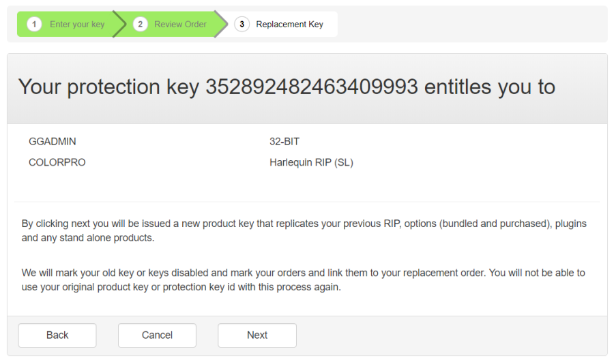
Task: Click the arrow divider after Review Order
Action: tap(221, 25)
